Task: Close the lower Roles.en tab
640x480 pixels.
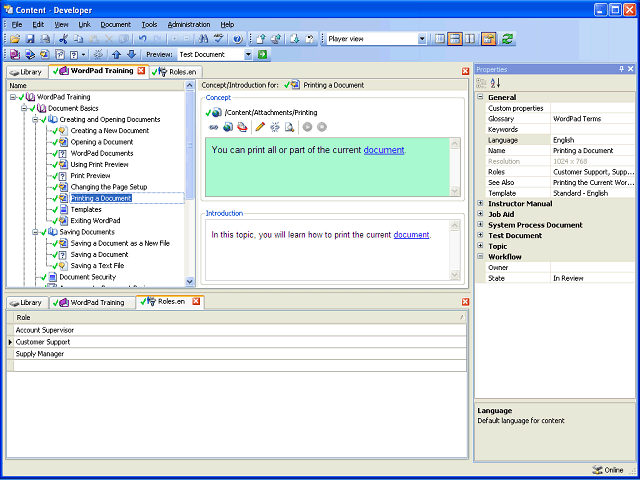Action: pos(196,301)
